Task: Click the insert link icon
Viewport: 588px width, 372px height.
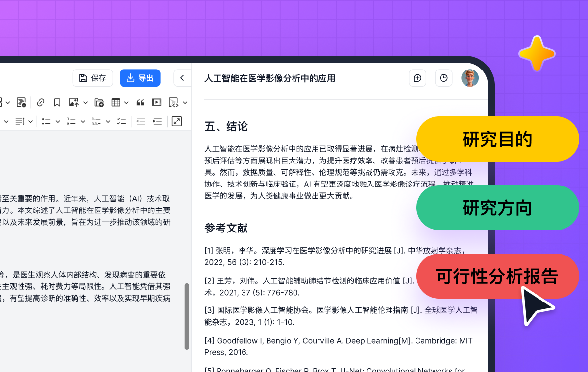Action: click(41, 102)
